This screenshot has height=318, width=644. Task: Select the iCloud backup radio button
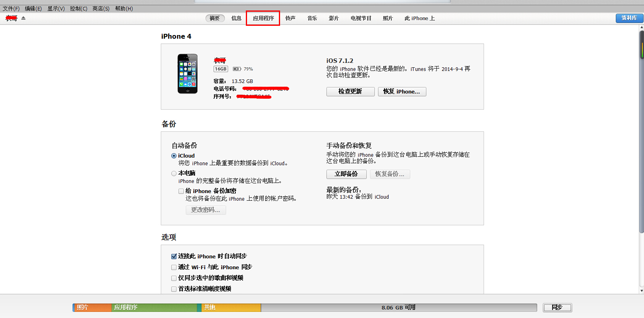point(174,156)
